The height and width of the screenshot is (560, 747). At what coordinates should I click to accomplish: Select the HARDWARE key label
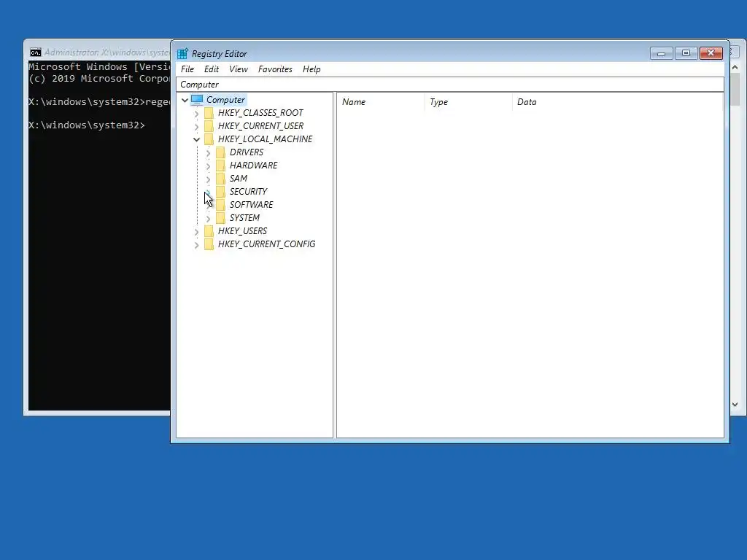pos(253,166)
